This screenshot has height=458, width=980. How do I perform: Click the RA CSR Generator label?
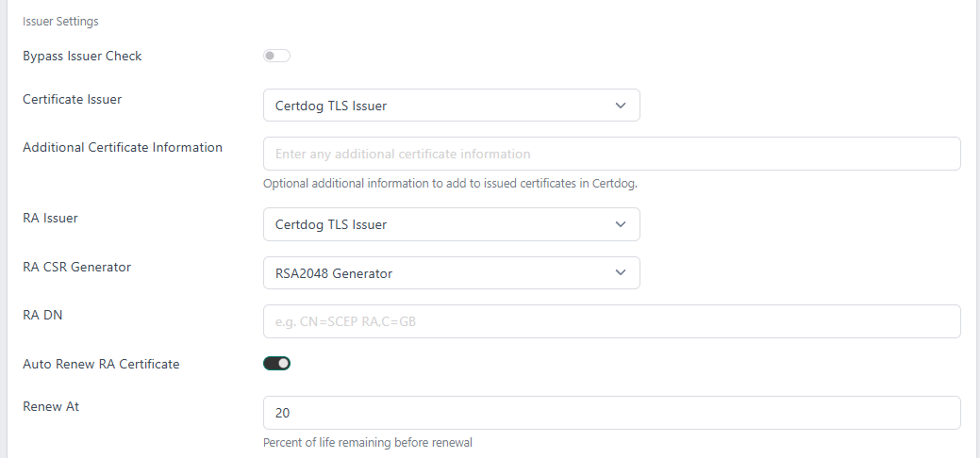point(76,267)
